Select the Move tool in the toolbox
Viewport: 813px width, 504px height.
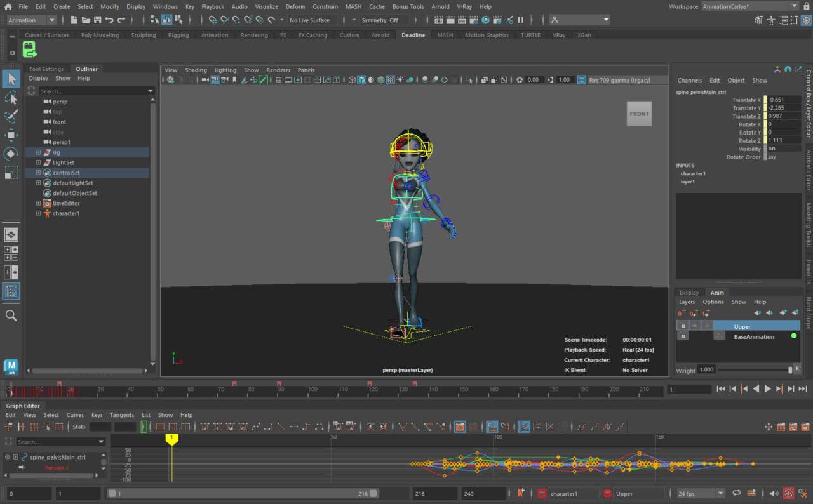pos(11,135)
